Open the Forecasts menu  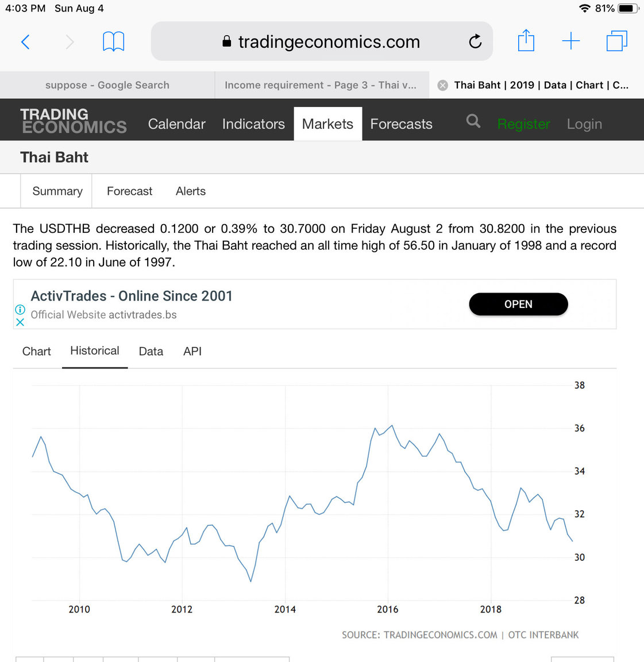pos(401,124)
